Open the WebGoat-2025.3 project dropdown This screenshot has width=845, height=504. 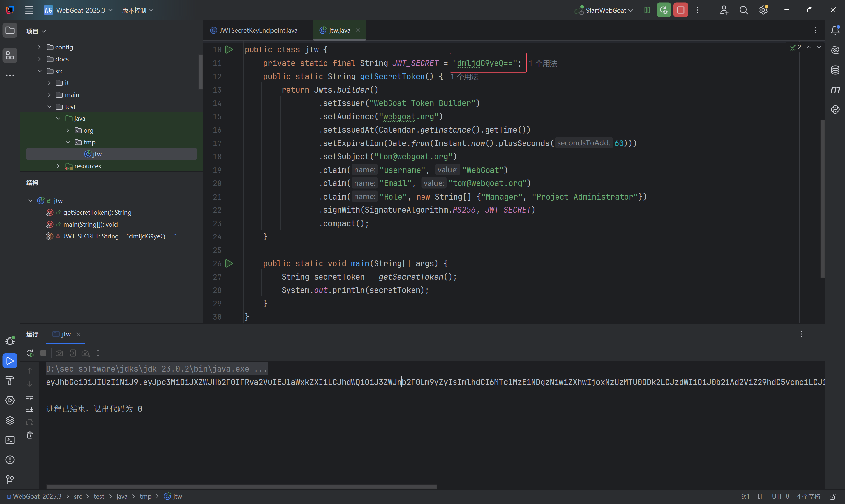coord(78,10)
